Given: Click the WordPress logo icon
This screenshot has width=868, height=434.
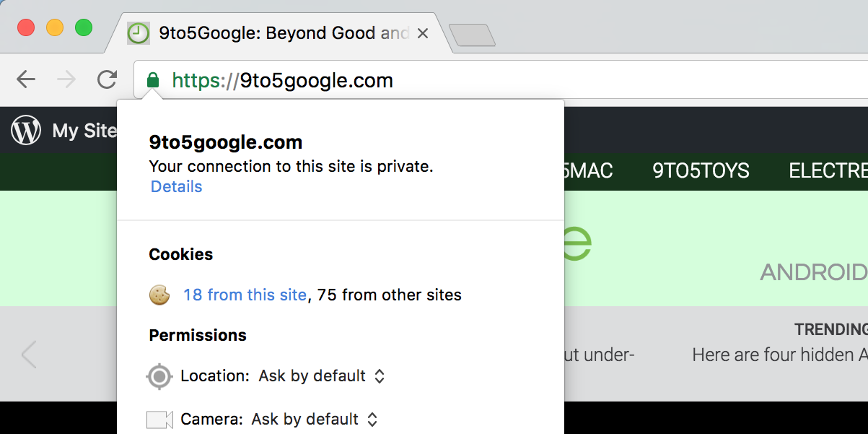Looking at the screenshot, I should [x=26, y=131].
